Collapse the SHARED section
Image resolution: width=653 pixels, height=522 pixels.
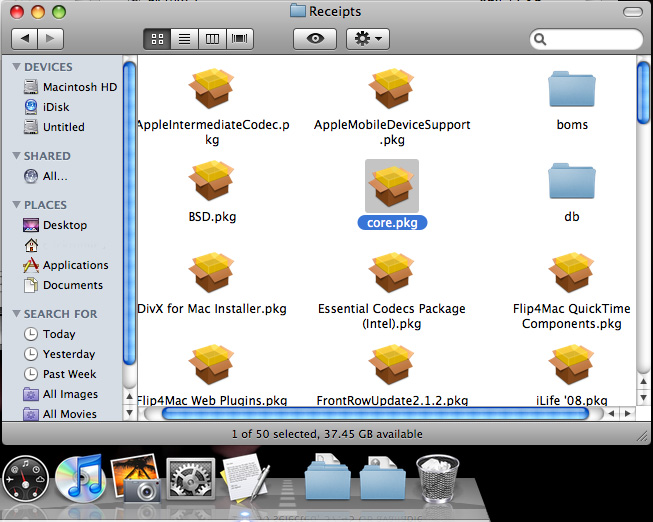(17, 156)
